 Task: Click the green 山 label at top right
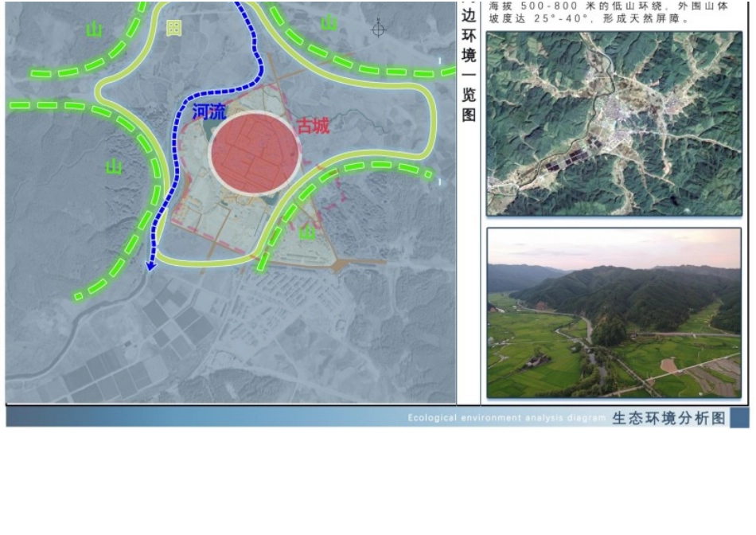329,23
